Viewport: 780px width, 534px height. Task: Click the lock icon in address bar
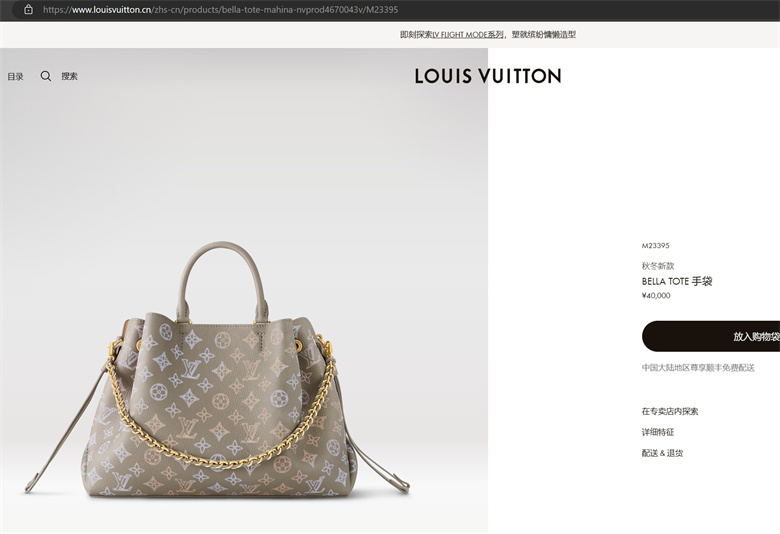point(28,9)
